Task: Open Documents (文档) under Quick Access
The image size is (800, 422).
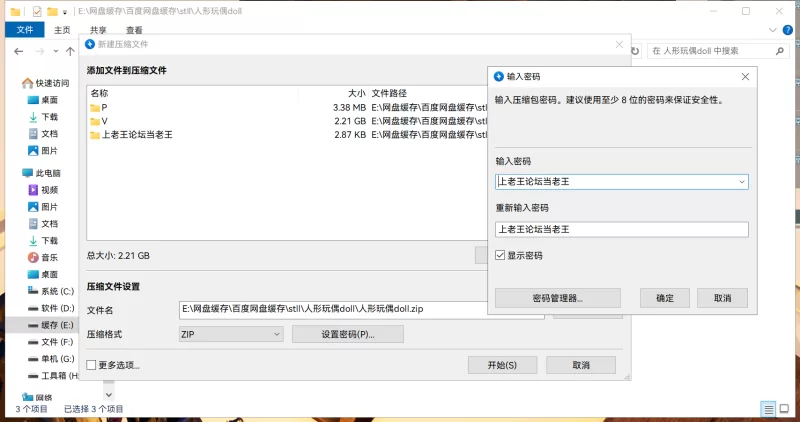Action: click(x=43, y=134)
